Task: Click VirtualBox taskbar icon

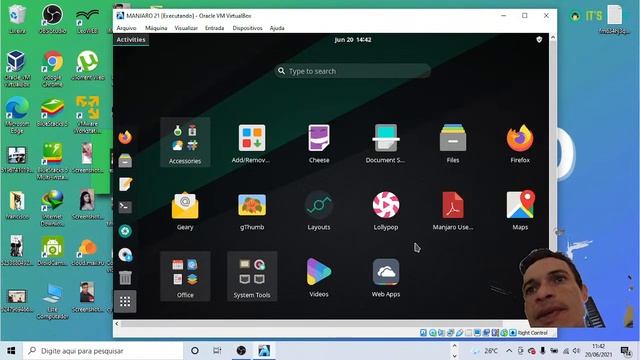Action: 264,351
